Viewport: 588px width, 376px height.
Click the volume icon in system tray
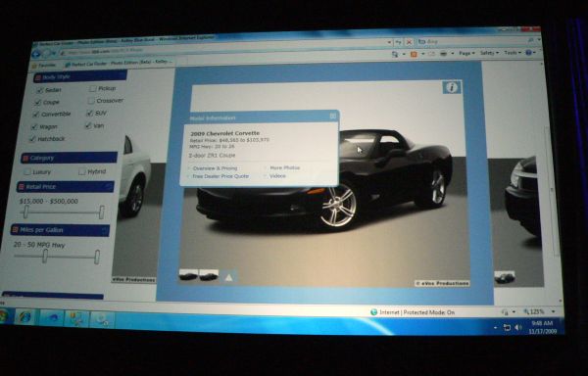point(518,327)
